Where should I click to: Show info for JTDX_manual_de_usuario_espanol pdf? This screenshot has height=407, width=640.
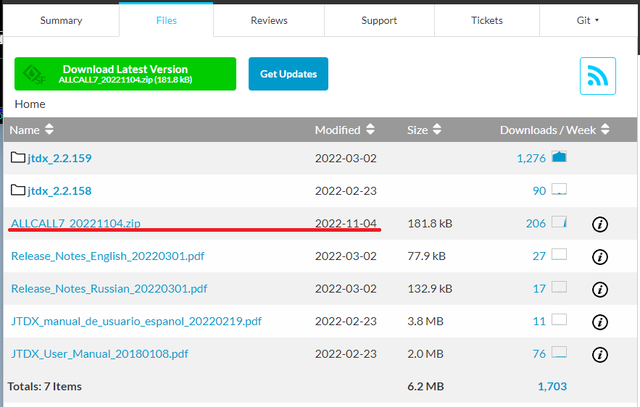pyautogui.click(x=600, y=322)
